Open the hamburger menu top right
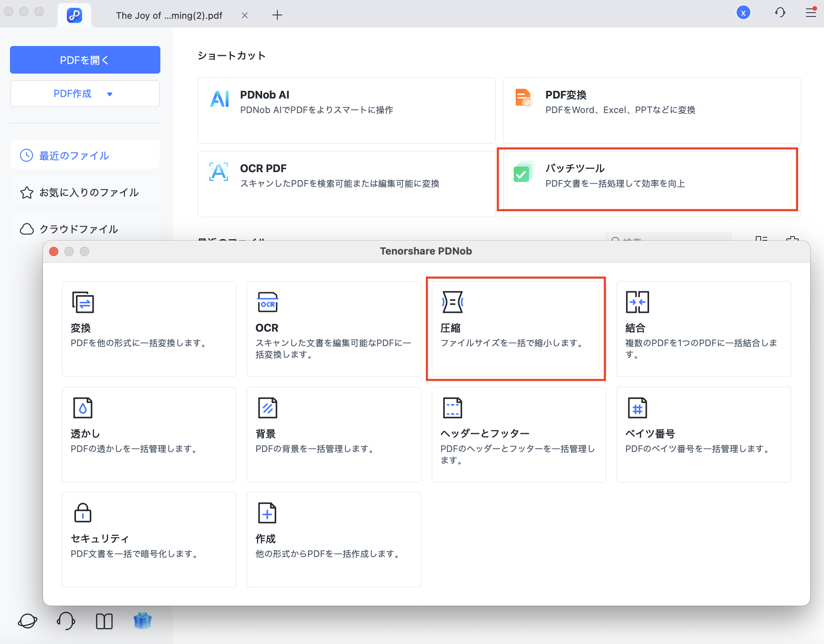The width and height of the screenshot is (824, 644). click(810, 13)
